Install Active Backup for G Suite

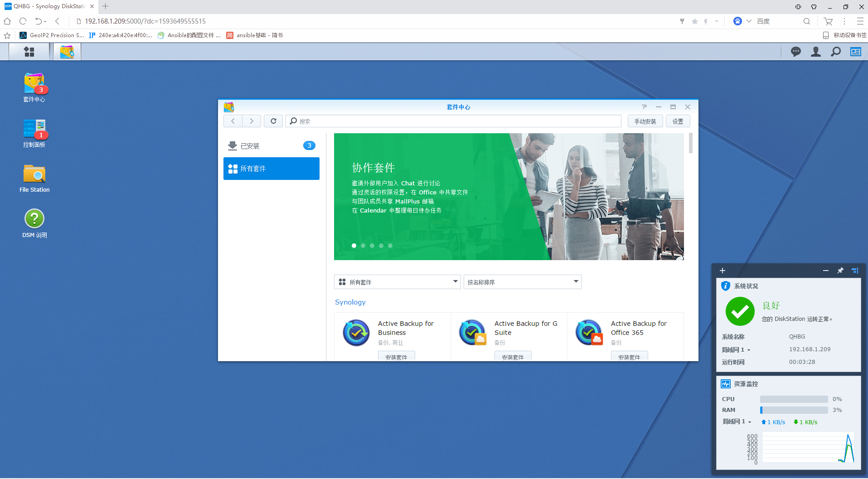click(513, 357)
